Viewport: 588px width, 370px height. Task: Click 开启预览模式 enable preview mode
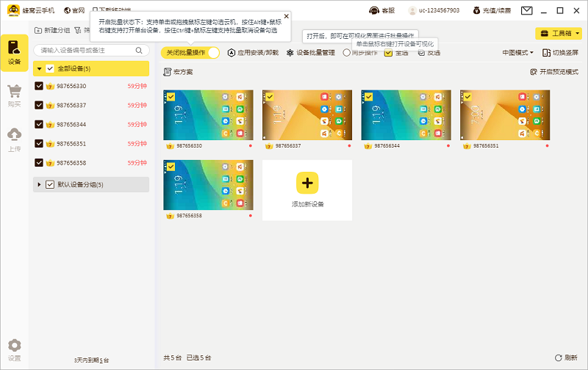pos(554,72)
